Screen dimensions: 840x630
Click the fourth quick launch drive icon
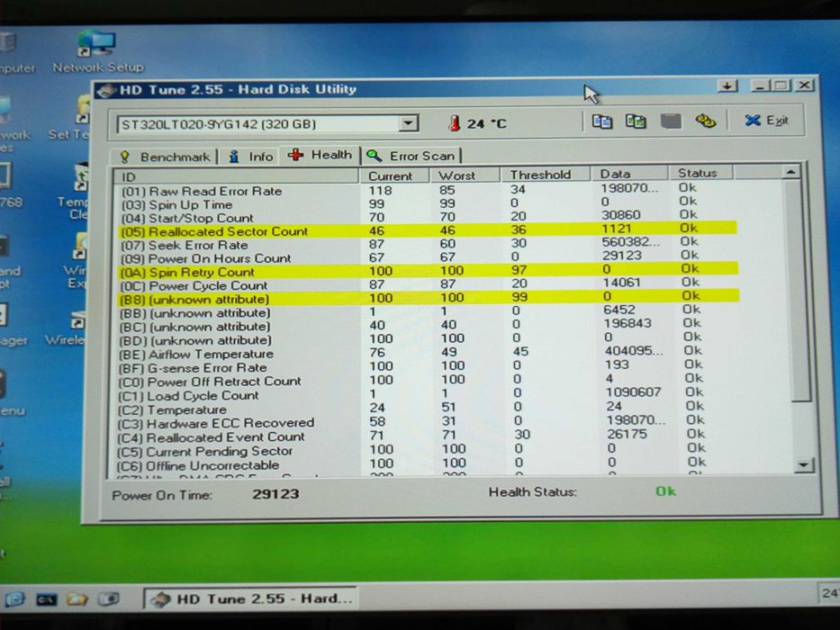[109, 598]
